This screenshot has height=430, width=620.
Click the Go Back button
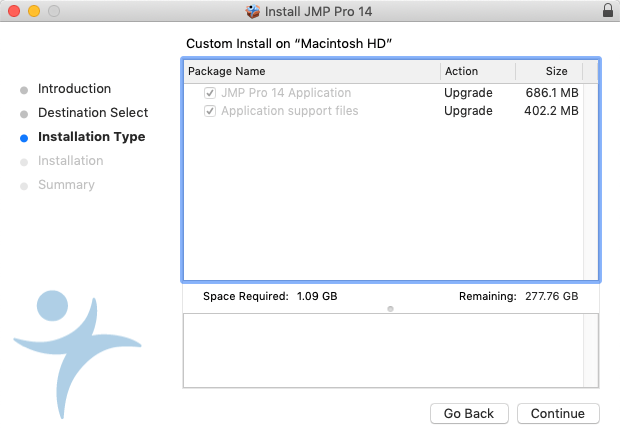pyautogui.click(x=469, y=413)
